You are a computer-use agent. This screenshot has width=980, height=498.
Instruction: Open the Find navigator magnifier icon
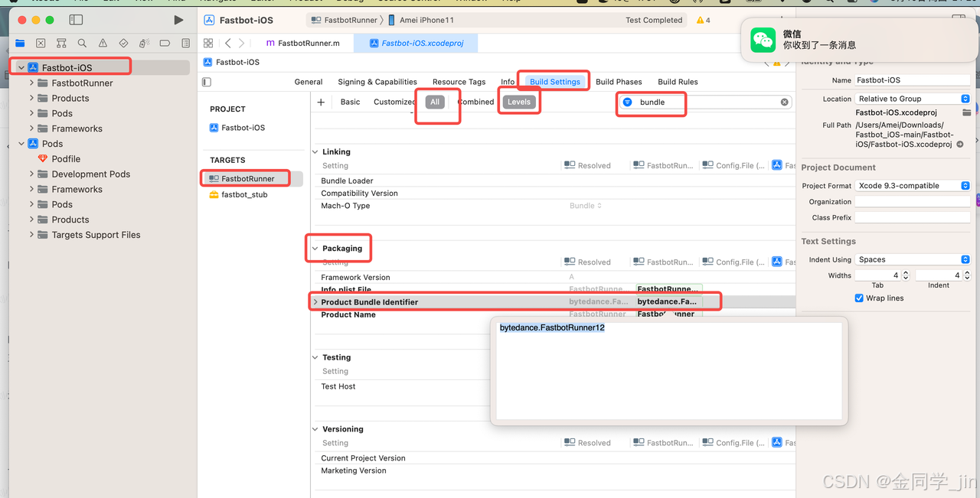tap(82, 44)
